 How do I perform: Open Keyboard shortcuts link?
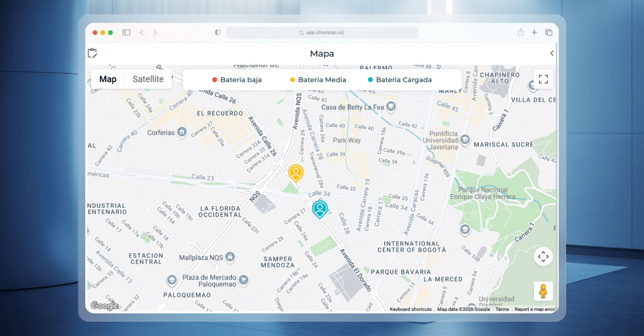[411, 309]
